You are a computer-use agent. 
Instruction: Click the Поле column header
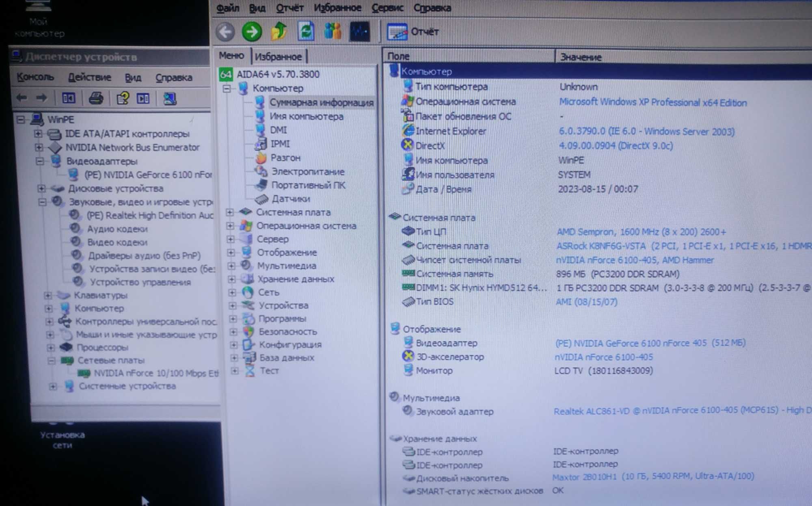[x=469, y=56]
